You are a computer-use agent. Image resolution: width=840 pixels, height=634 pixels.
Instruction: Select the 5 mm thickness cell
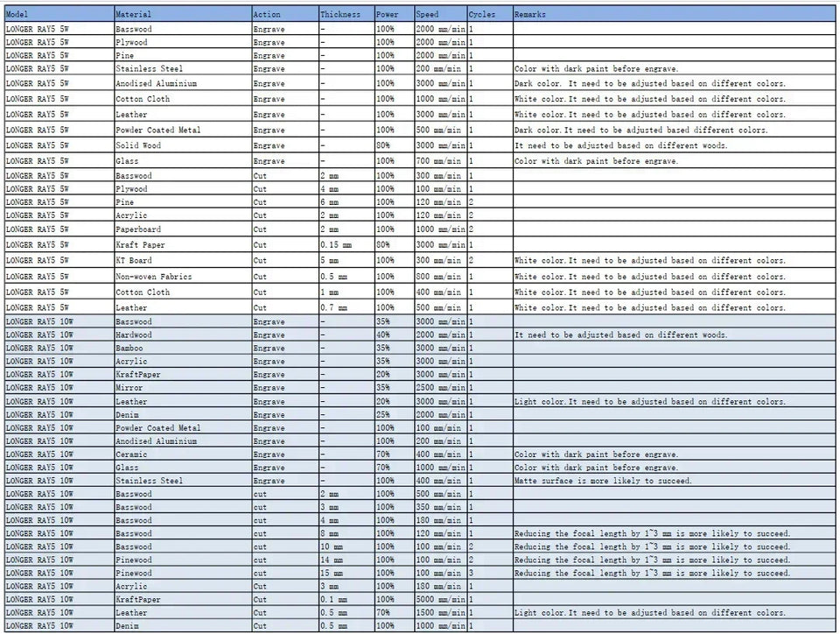pos(347,260)
